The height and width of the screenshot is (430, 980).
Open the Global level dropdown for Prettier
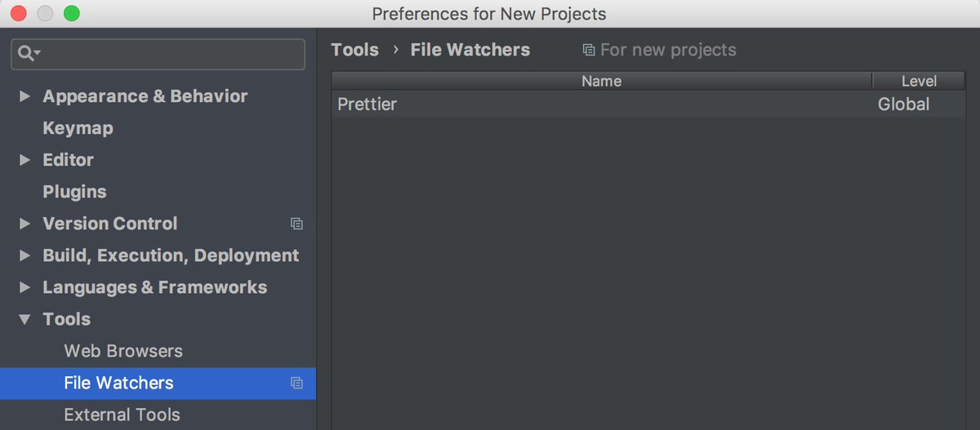pyautogui.click(x=903, y=104)
